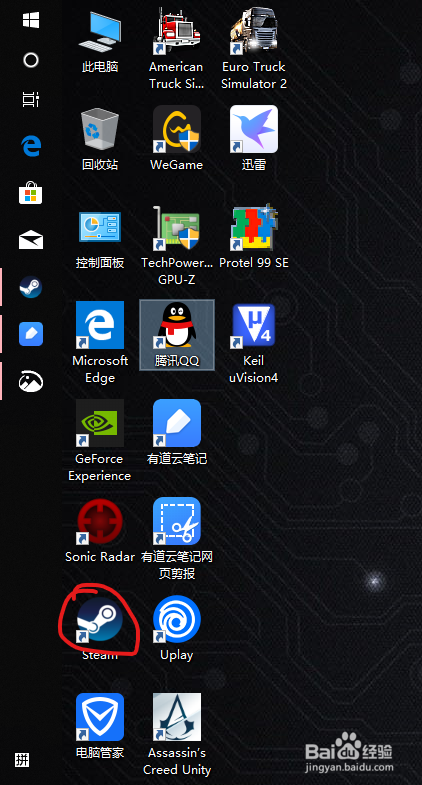
Task: Select the Sonic Radar shortcut
Action: click(100, 530)
